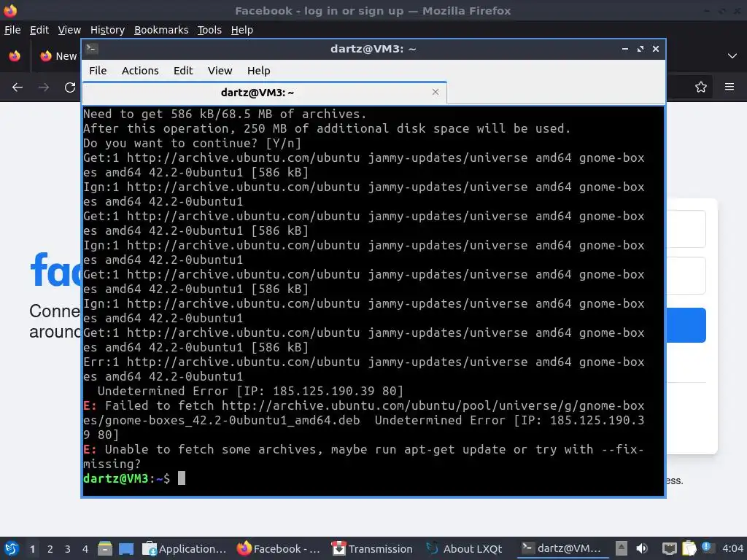This screenshot has height=560, width=747.
Task: Click the 4:04 clock in panel
Action: (732, 548)
